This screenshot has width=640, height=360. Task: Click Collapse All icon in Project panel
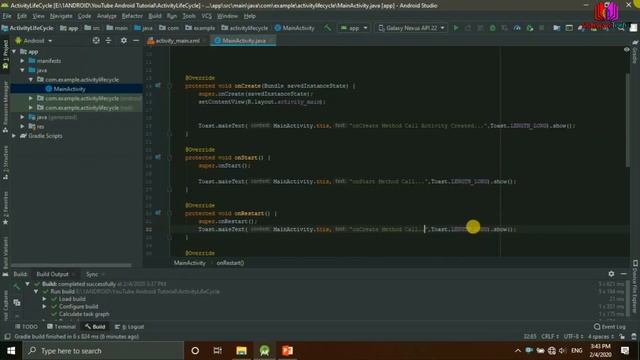coord(108,40)
